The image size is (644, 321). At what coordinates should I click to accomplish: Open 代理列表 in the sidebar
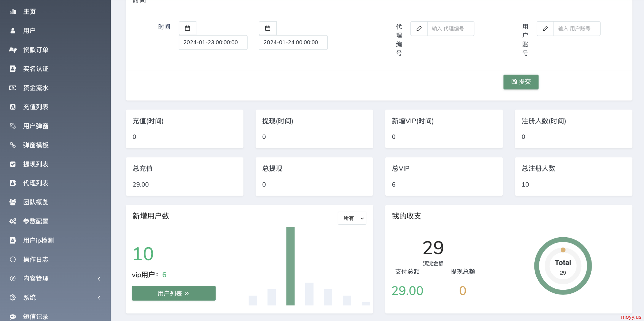pyautogui.click(x=36, y=183)
